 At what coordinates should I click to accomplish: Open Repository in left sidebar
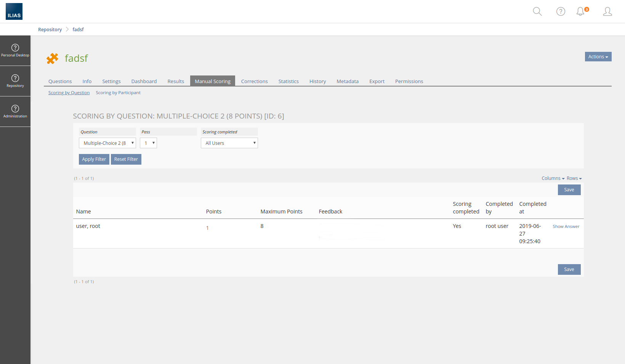15,81
